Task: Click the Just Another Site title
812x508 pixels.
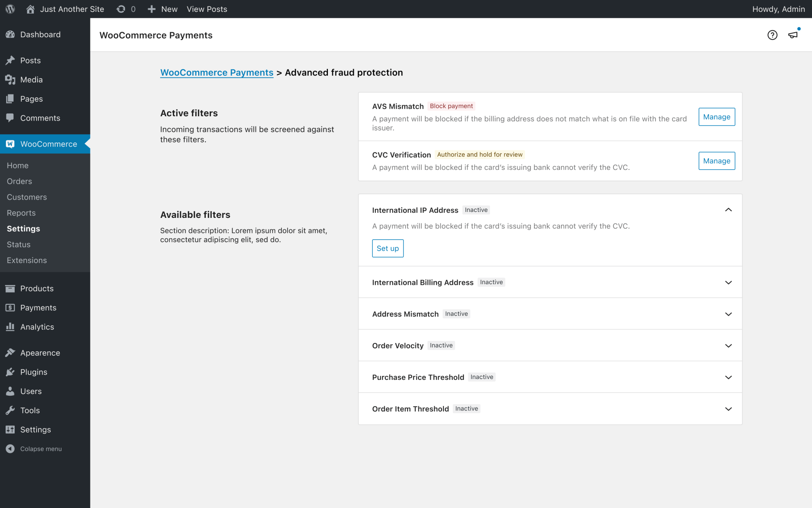Action: pyautogui.click(x=72, y=9)
